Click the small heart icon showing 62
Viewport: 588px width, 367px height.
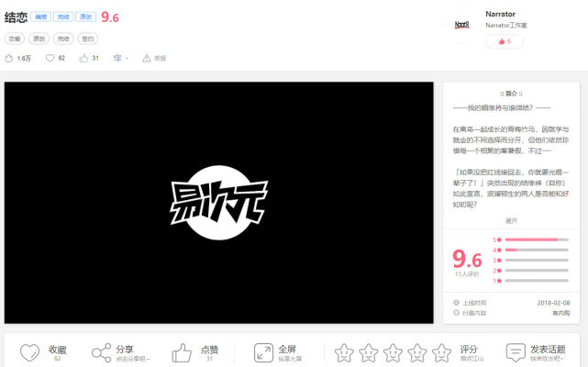point(50,58)
